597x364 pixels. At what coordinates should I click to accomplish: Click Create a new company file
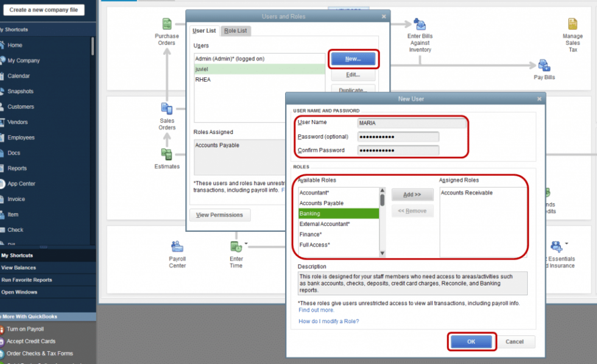tap(44, 10)
